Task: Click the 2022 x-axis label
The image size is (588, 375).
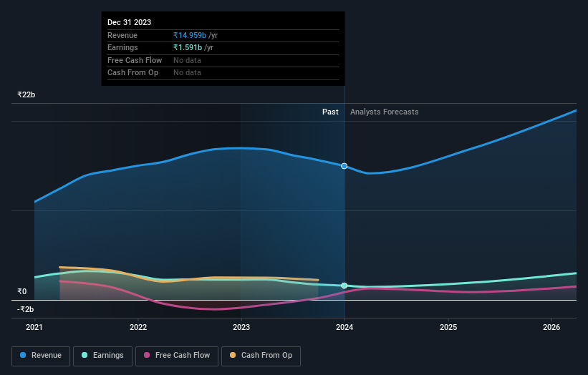Action: [138, 327]
